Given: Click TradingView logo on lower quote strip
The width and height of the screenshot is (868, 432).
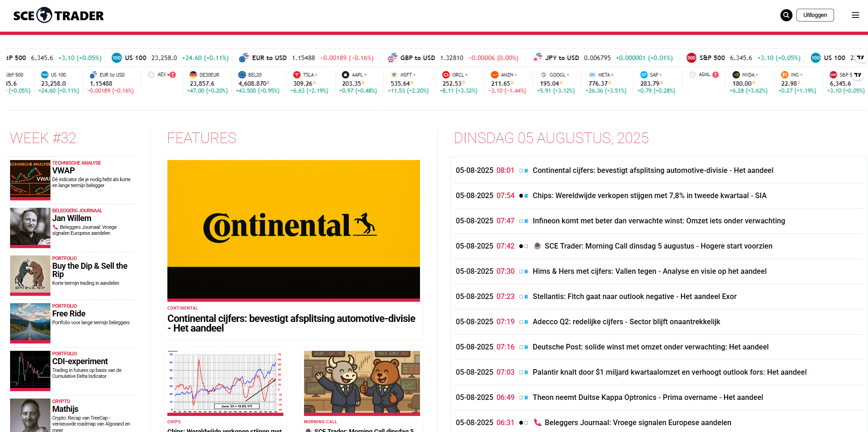Looking at the screenshot, I should (857, 75).
